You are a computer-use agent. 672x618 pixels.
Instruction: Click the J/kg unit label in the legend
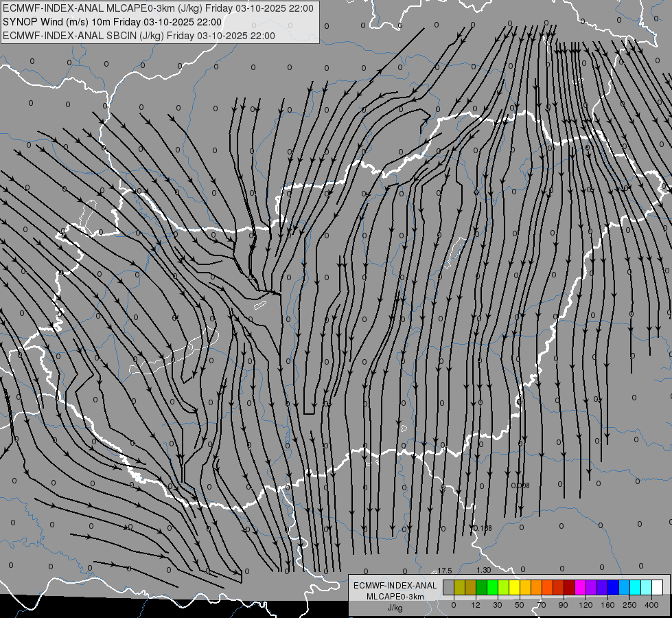(395, 608)
